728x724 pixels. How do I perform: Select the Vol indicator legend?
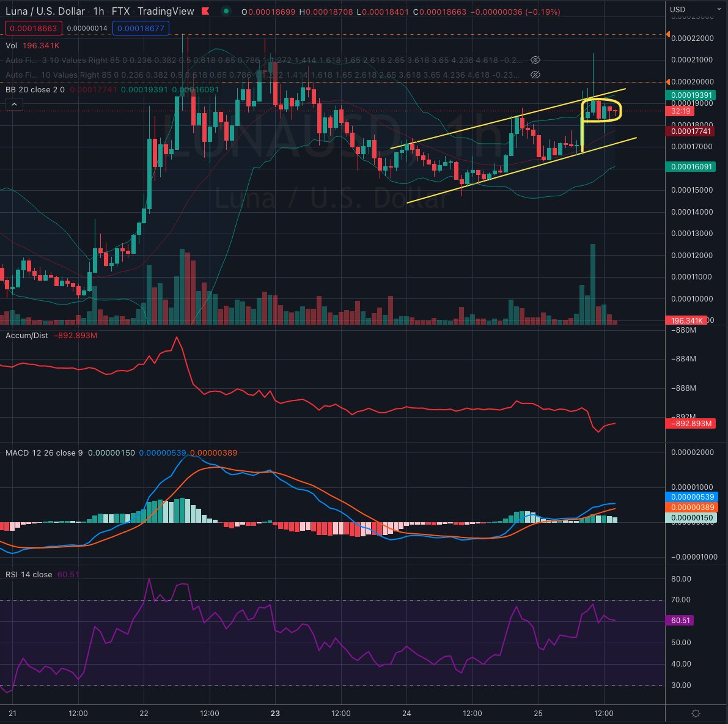click(11, 45)
